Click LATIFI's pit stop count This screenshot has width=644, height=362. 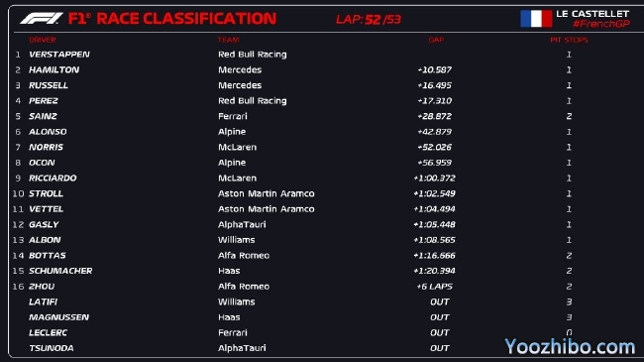click(x=569, y=302)
